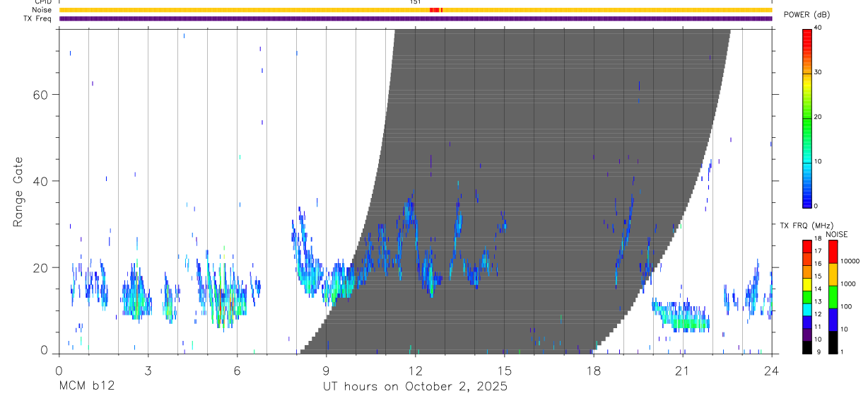This screenshot has width=868, height=401.
Task: Pick the cyan 12–13 MHz swatch in TX FRQ legend
Action: [807, 310]
